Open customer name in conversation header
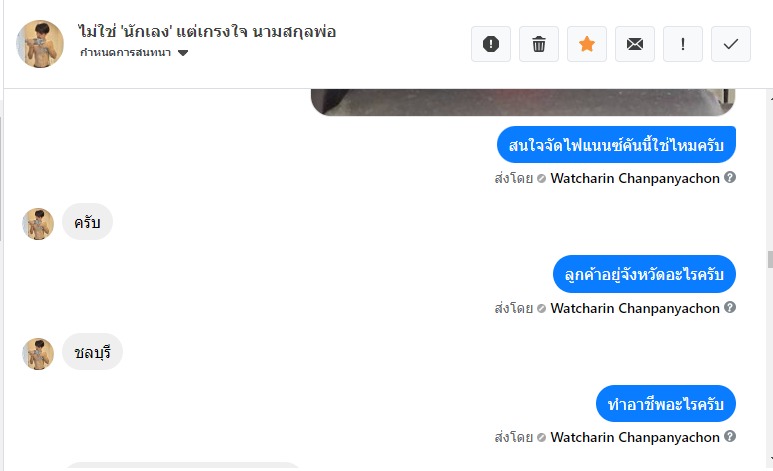The height and width of the screenshot is (471, 773). [x=207, y=32]
